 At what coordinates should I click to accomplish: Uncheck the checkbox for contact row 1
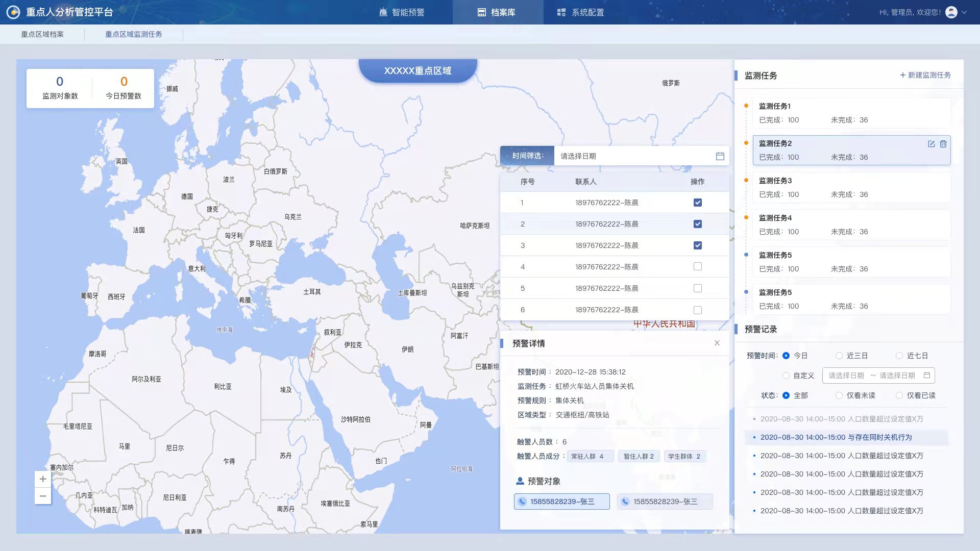pos(698,203)
